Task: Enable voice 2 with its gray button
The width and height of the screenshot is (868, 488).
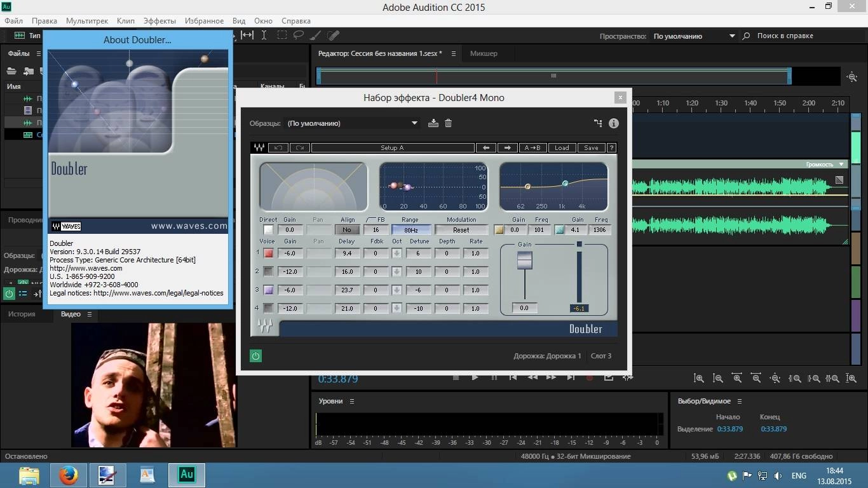Action: 268,271
